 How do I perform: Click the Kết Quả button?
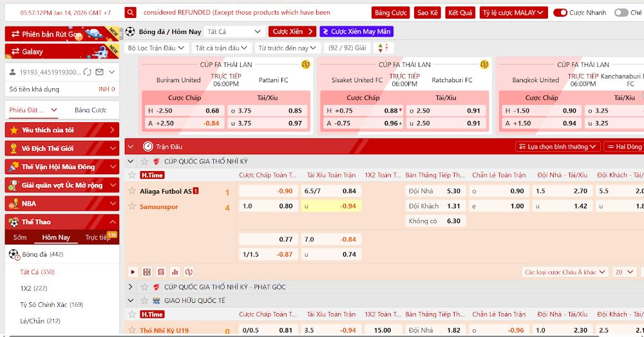[x=460, y=12]
